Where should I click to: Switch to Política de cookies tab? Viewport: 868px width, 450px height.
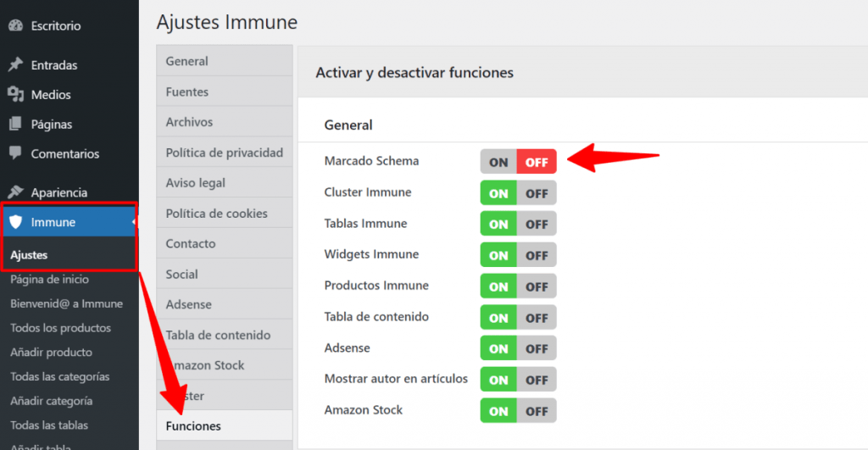216,214
